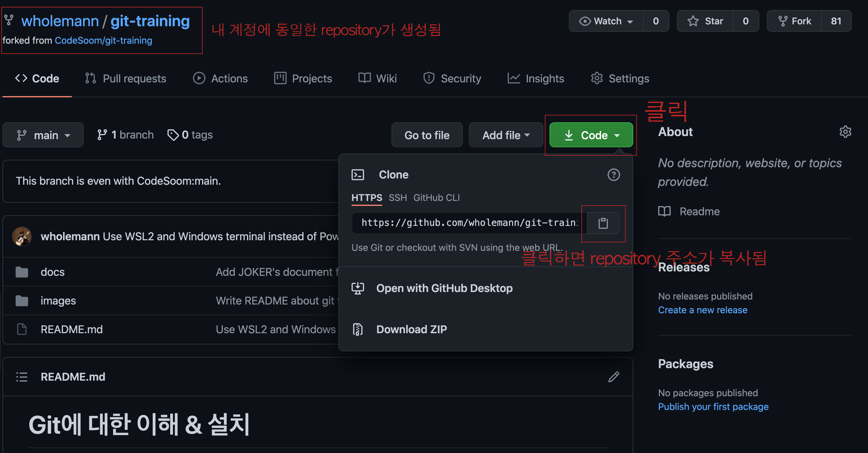Click the HTTPS clone URL field
The height and width of the screenshot is (453, 868).
(x=469, y=223)
